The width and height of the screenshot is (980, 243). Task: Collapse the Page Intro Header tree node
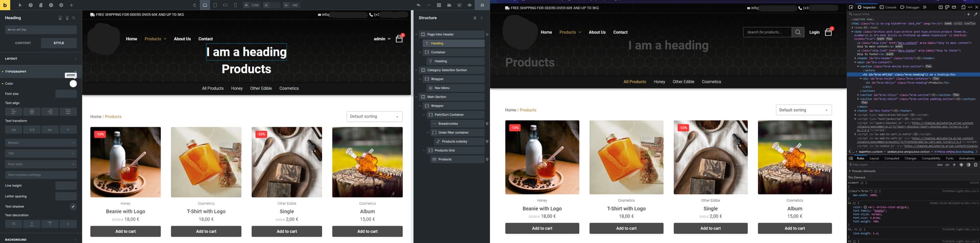pos(418,35)
